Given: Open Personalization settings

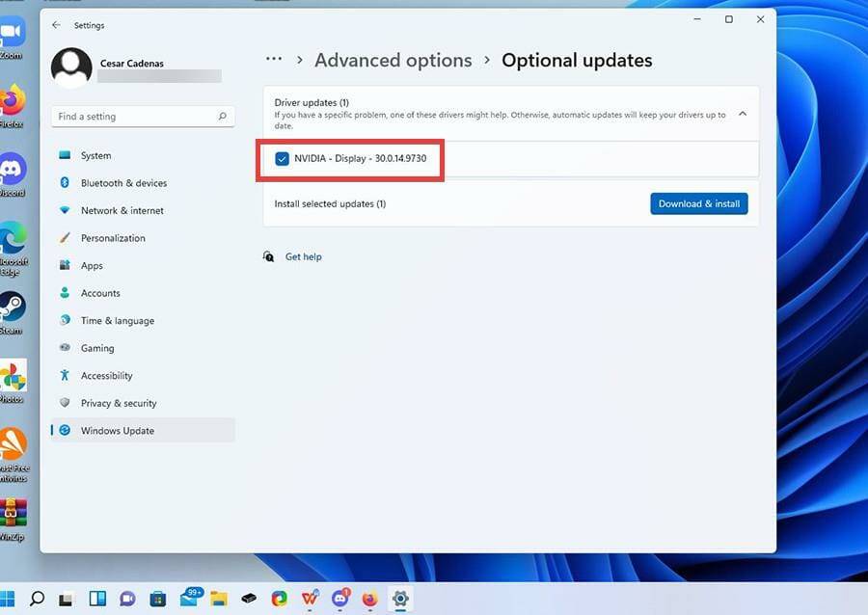Looking at the screenshot, I should coord(143,238).
